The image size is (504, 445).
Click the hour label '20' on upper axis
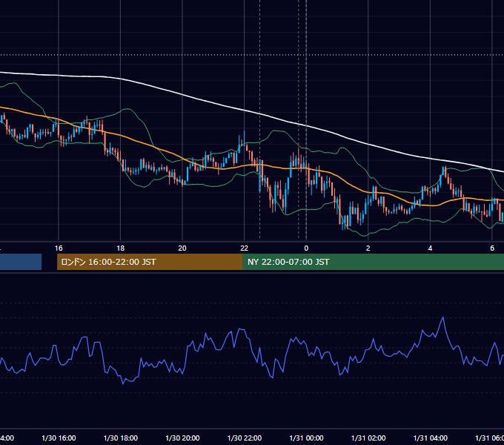(182, 248)
